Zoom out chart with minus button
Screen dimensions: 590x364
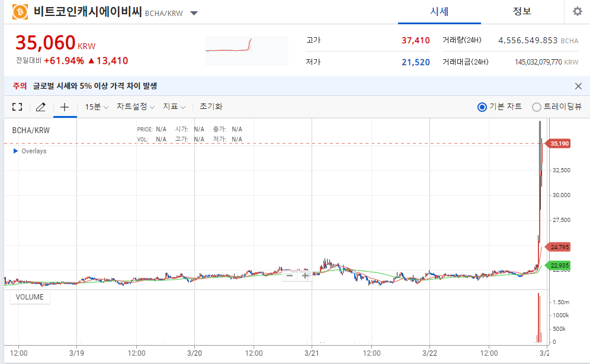click(x=289, y=276)
